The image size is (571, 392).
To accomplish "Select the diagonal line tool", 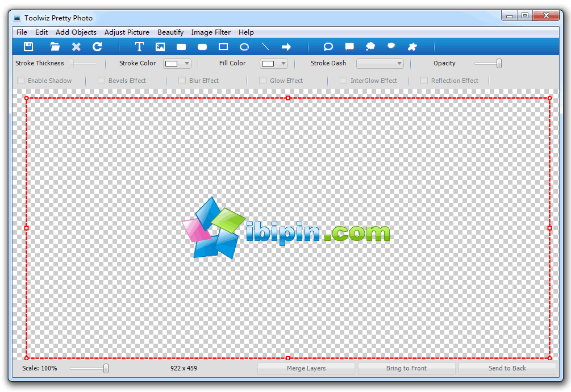I will (265, 47).
